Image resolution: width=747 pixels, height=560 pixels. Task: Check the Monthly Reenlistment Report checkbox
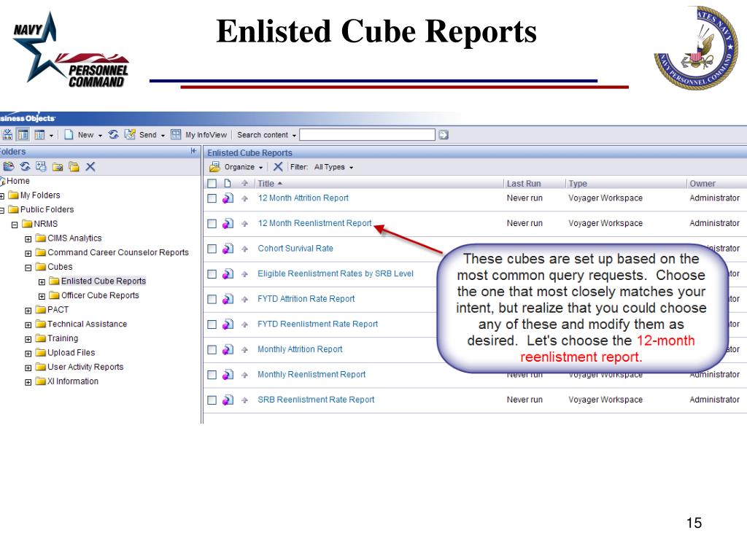pyautogui.click(x=212, y=376)
